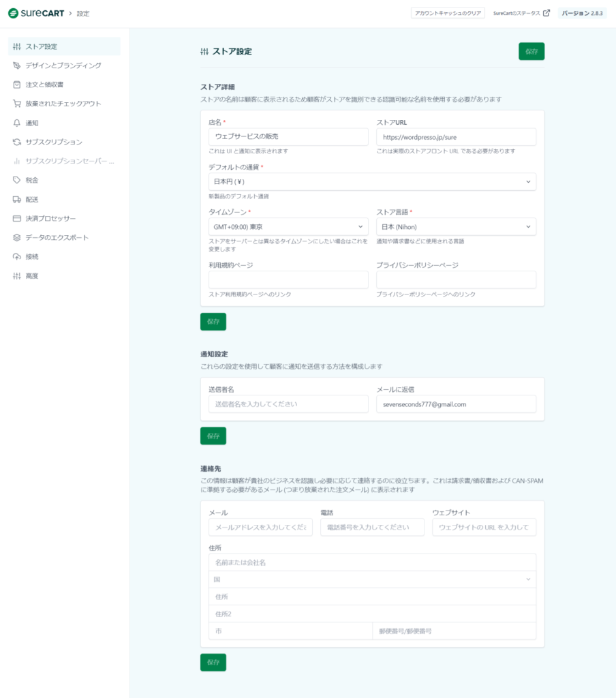Click the SureCart logo icon
The image size is (616, 698).
pos(13,14)
